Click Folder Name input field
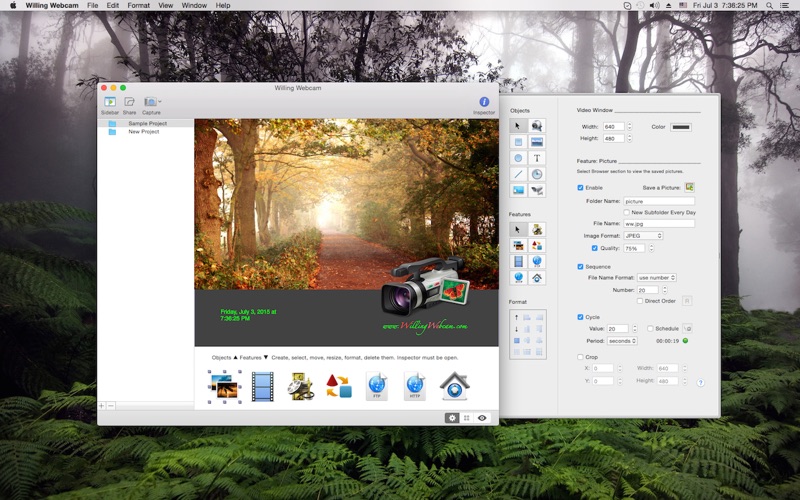Image resolution: width=800 pixels, height=500 pixels. point(659,201)
